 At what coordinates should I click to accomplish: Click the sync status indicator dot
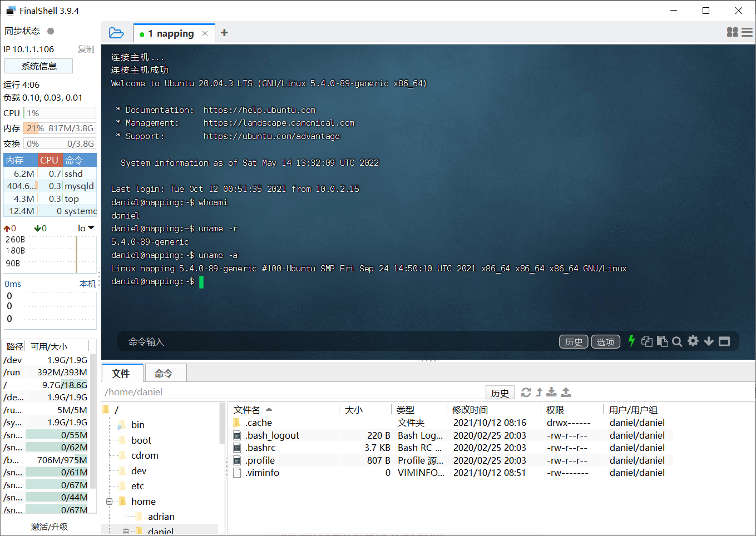(51, 31)
